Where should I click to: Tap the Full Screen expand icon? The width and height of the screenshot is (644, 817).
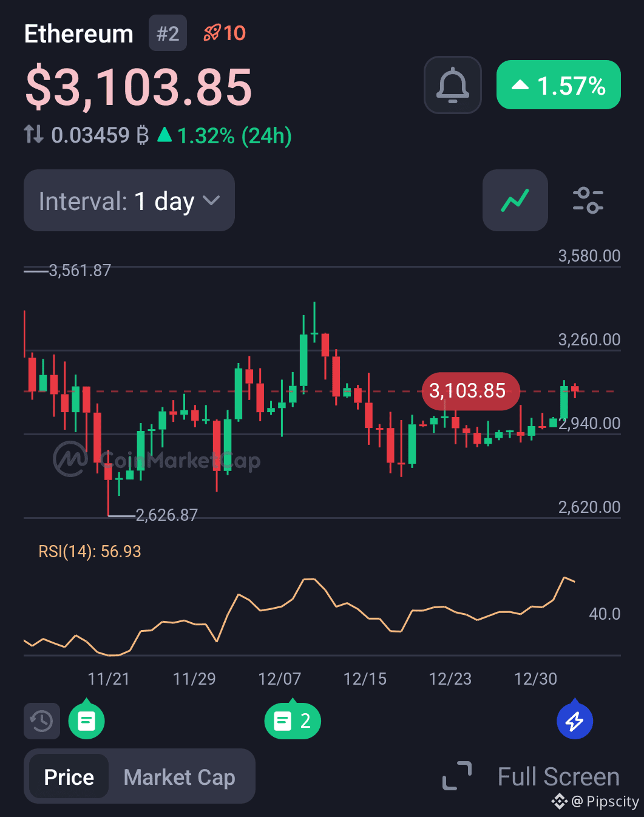[457, 776]
